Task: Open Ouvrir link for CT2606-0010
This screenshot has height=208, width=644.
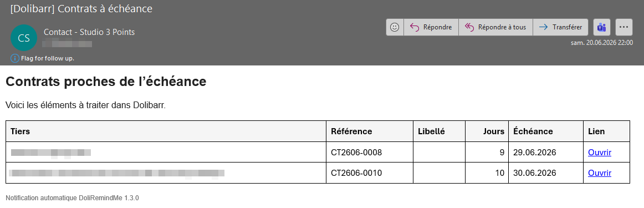Action: [x=600, y=173]
